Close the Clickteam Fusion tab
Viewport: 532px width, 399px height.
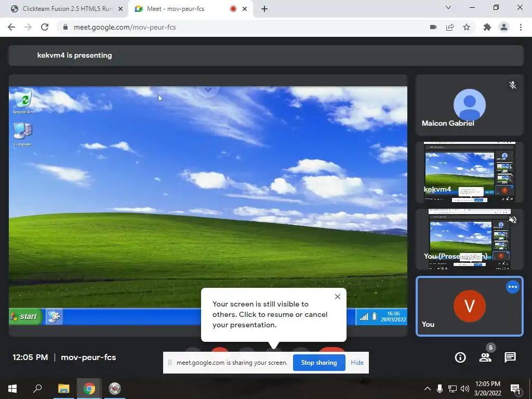pyautogui.click(x=121, y=9)
